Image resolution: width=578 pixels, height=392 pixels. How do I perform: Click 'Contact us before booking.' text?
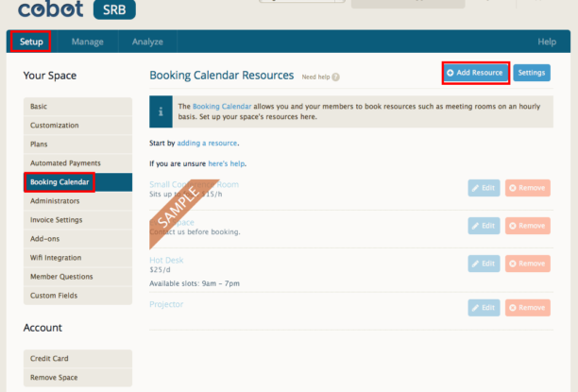pyautogui.click(x=195, y=232)
